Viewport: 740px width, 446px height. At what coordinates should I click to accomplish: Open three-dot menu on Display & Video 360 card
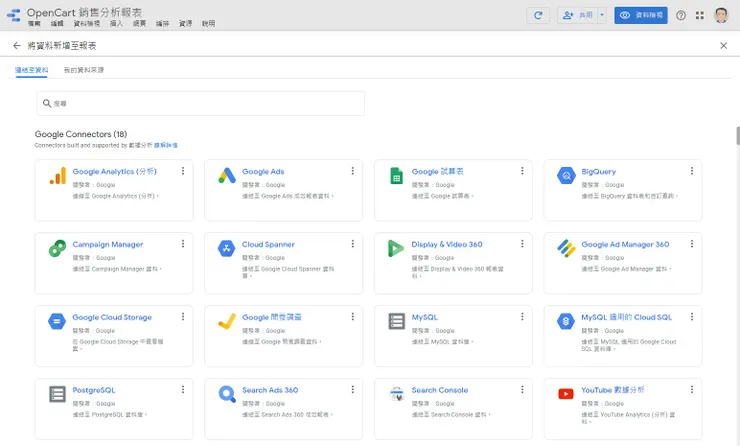tap(522, 244)
